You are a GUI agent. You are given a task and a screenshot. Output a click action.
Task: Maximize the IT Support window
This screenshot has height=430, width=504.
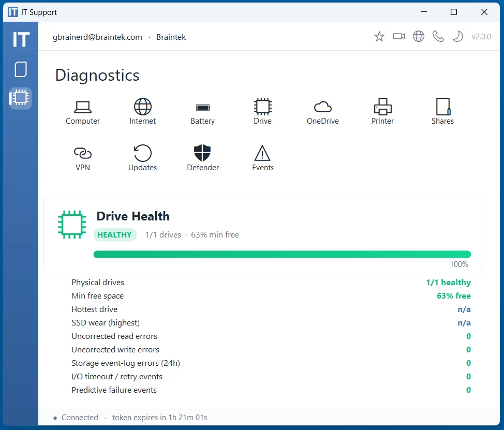(x=453, y=12)
